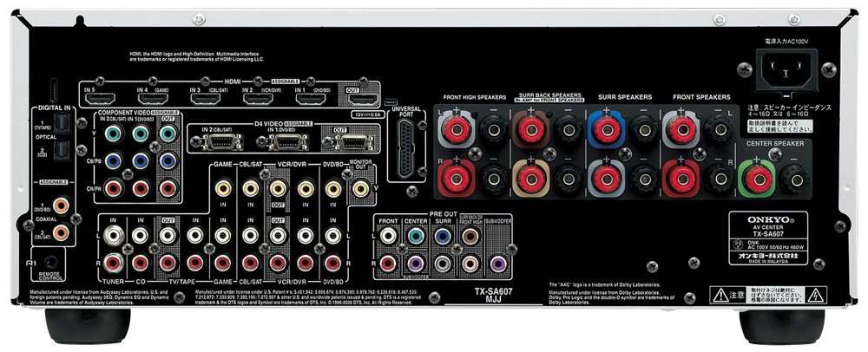Click the 'PRE OUT' section label
868x352 pixels.
(443, 213)
